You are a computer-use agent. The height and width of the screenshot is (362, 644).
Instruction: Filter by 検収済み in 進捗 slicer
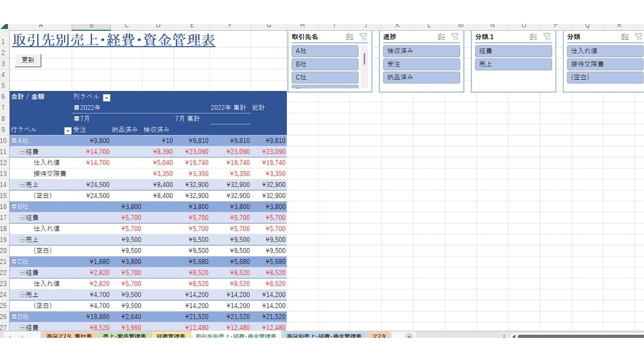421,51
